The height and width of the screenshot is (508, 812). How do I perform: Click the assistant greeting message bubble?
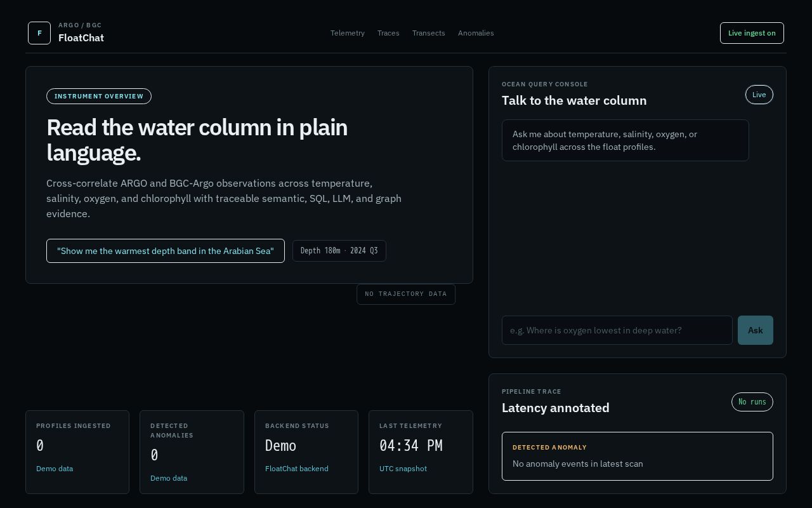(625, 140)
